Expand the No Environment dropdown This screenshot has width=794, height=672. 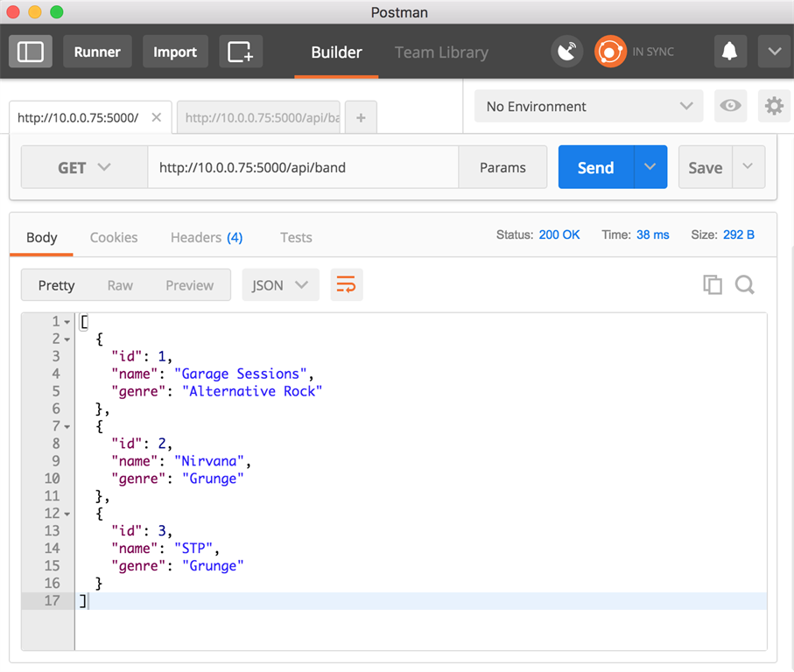click(x=588, y=106)
